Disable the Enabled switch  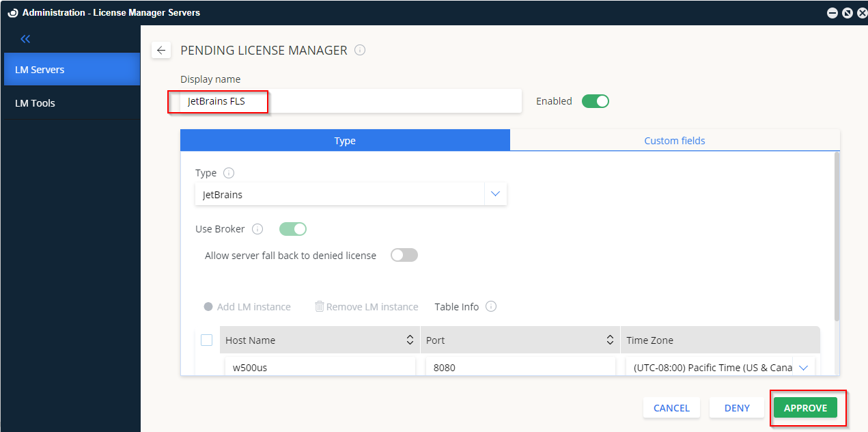[x=595, y=100]
